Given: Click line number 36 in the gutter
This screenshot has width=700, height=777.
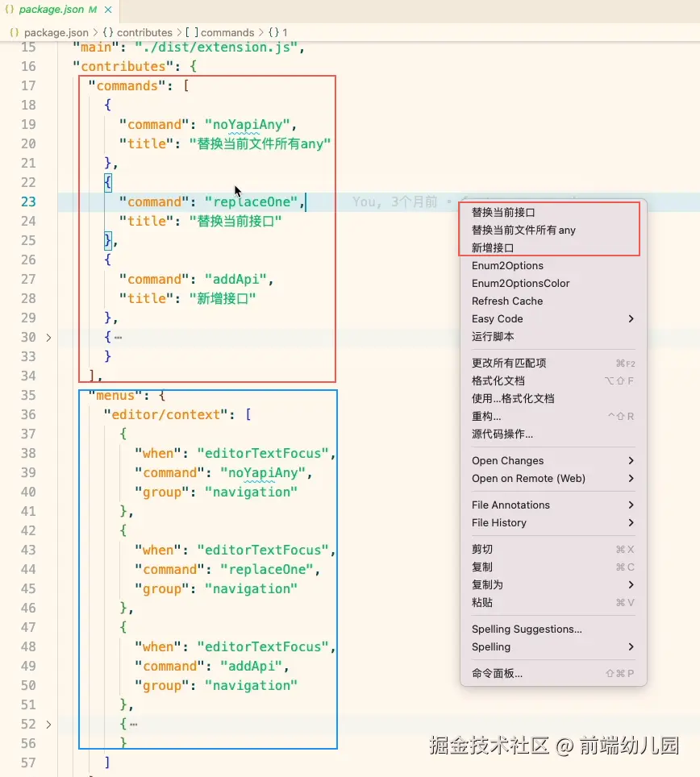Looking at the screenshot, I should pos(28,414).
